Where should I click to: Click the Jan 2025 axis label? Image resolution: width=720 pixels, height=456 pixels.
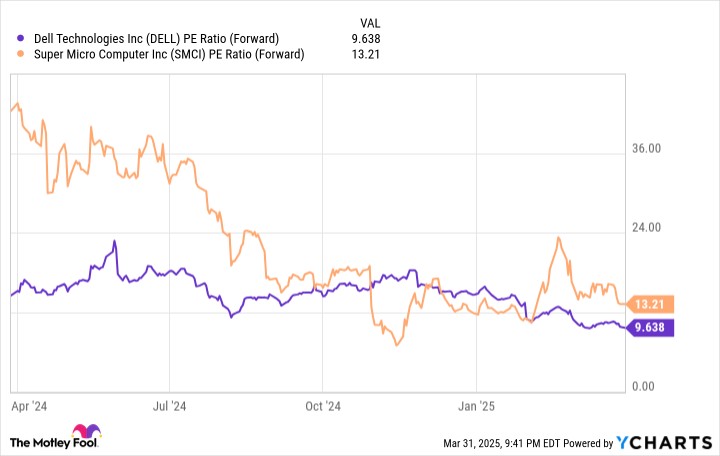[x=477, y=406]
